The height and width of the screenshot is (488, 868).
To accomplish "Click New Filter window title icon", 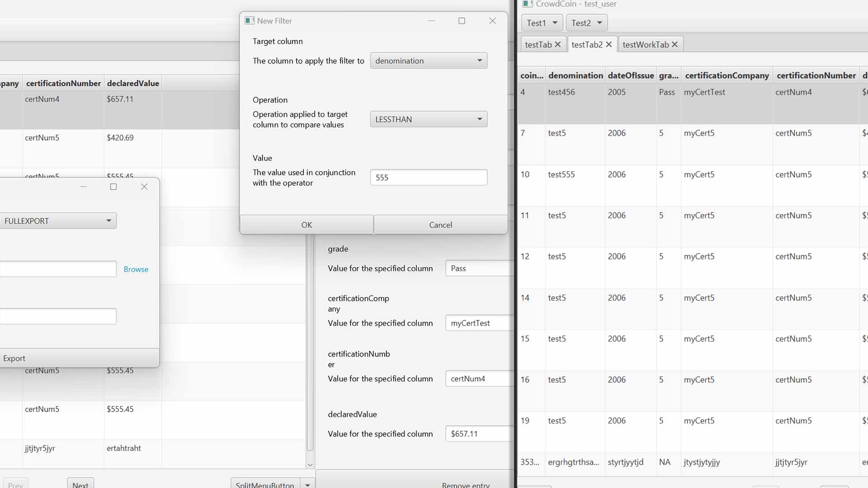I will [249, 21].
